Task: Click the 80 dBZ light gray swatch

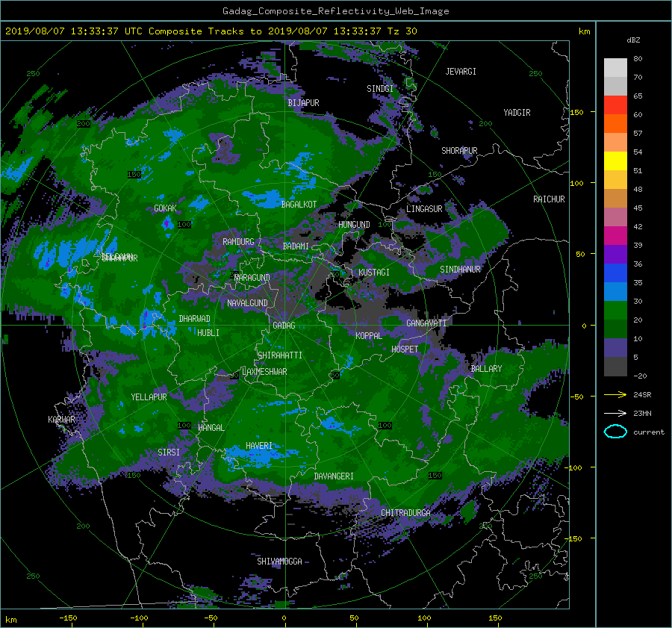Action: [615, 68]
